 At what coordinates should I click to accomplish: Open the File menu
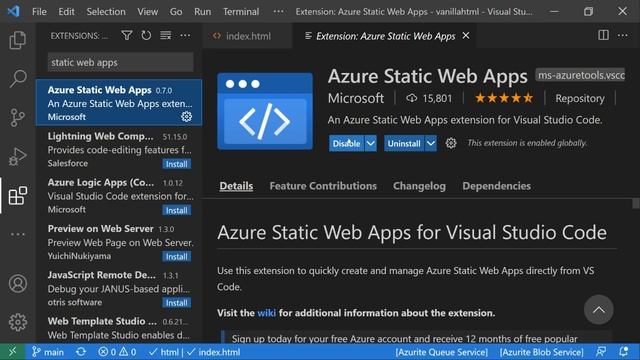(x=39, y=11)
